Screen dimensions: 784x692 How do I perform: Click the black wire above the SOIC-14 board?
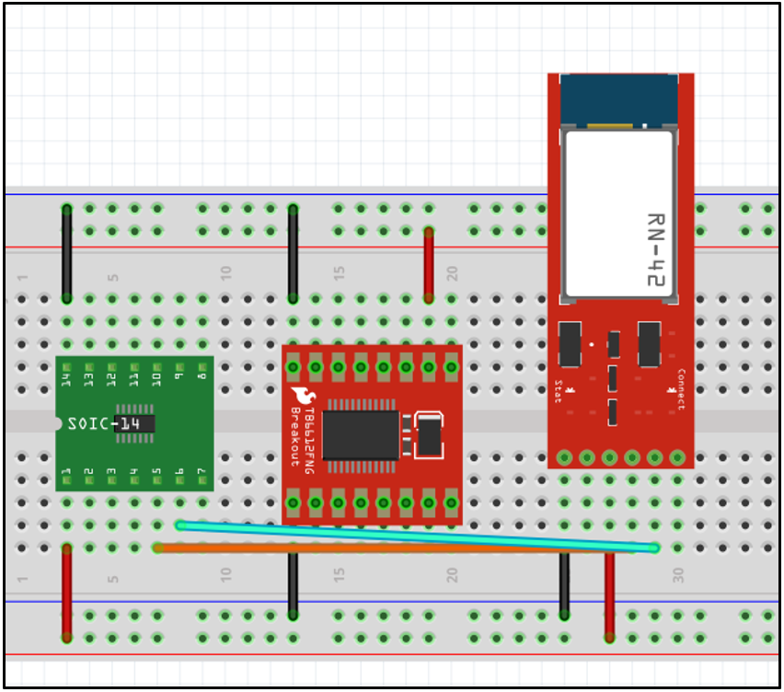(66, 254)
